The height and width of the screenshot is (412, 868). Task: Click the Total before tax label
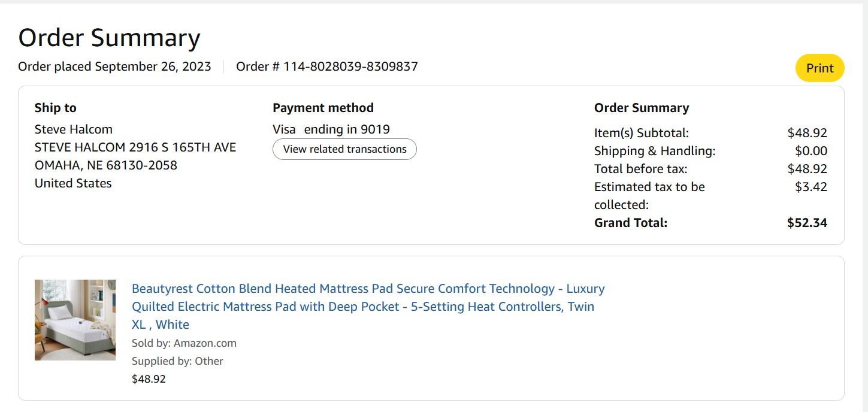click(x=641, y=169)
